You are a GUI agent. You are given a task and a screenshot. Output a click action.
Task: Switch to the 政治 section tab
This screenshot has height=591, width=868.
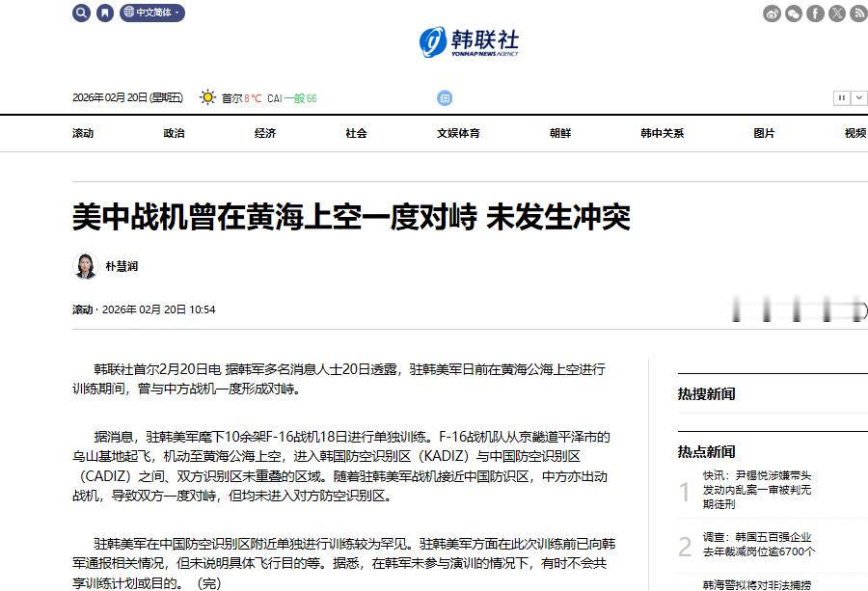click(174, 133)
